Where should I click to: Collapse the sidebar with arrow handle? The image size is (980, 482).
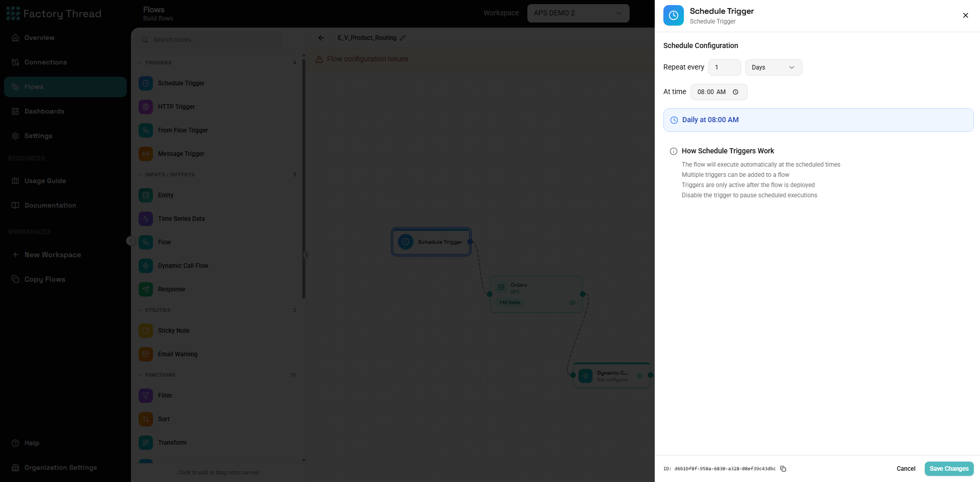tap(131, 241)
